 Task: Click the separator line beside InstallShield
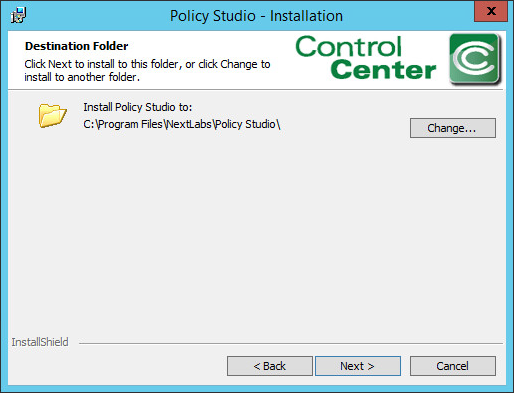[x=291, y=343]
